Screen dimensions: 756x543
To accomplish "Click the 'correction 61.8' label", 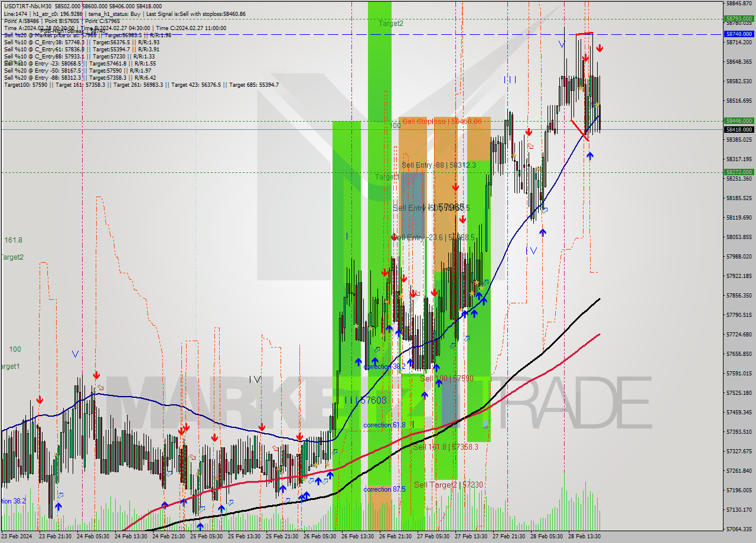I will (384, 425).
